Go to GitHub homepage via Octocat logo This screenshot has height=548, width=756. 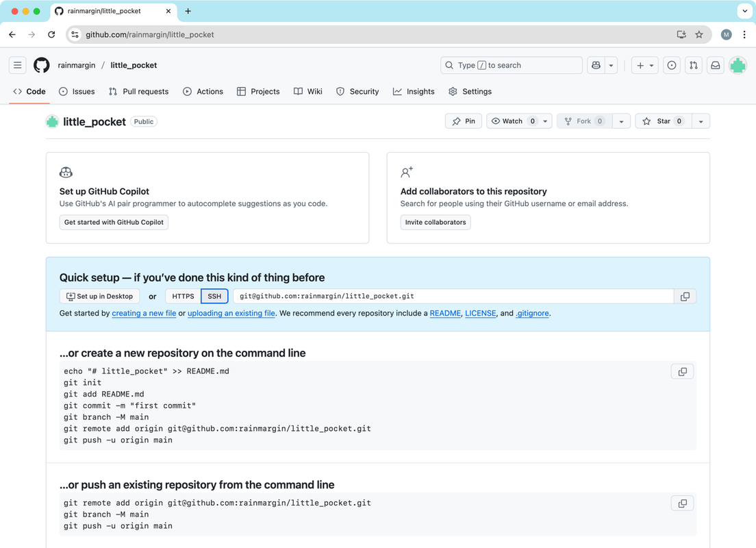[42, 65]
